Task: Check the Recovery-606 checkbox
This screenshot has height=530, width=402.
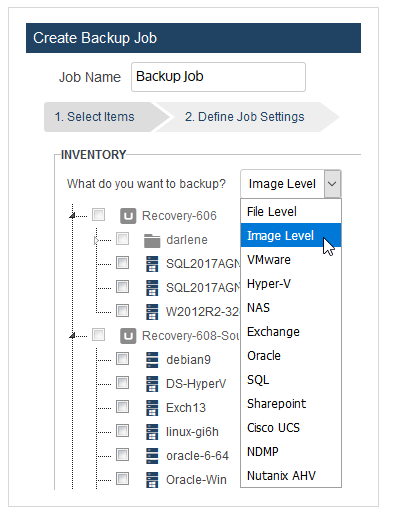Action: (x=98, y=214)
